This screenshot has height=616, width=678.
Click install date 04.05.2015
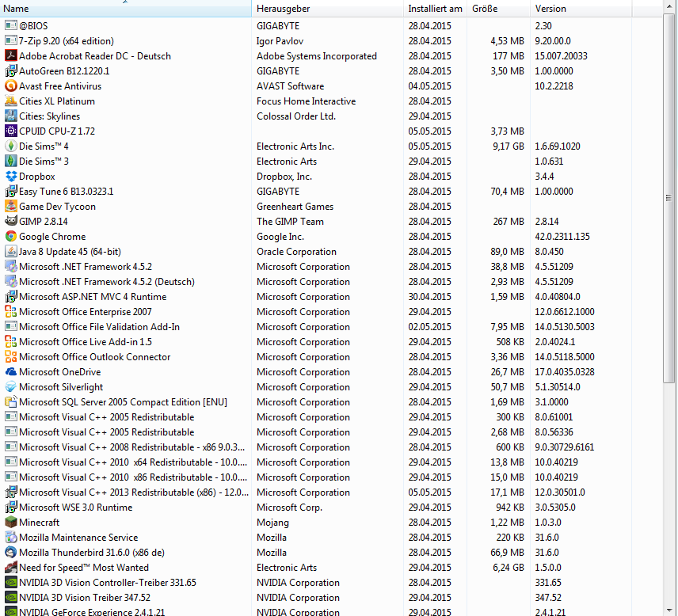[x=430, y=86]
